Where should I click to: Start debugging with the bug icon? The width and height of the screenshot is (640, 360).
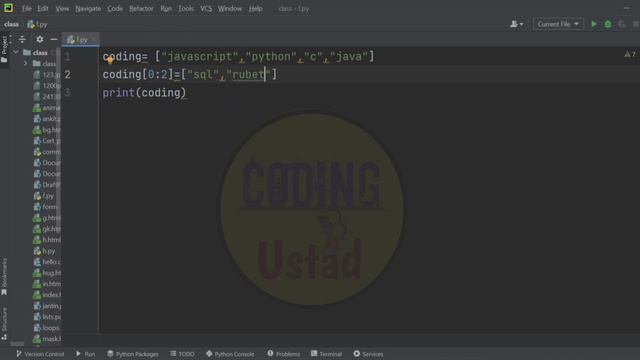pyautogui.click(x=608, y=24)
